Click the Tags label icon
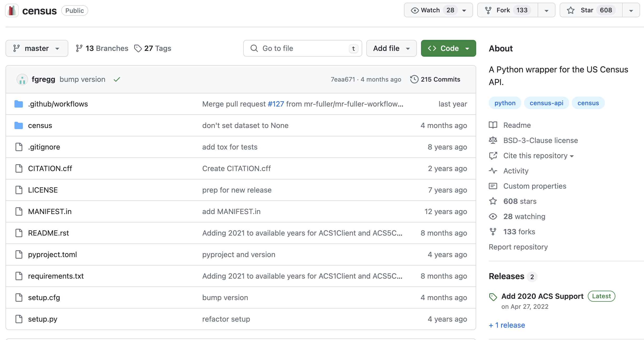Image resolution: width=644 pixels, height=340 pixels. coord(138,48)
